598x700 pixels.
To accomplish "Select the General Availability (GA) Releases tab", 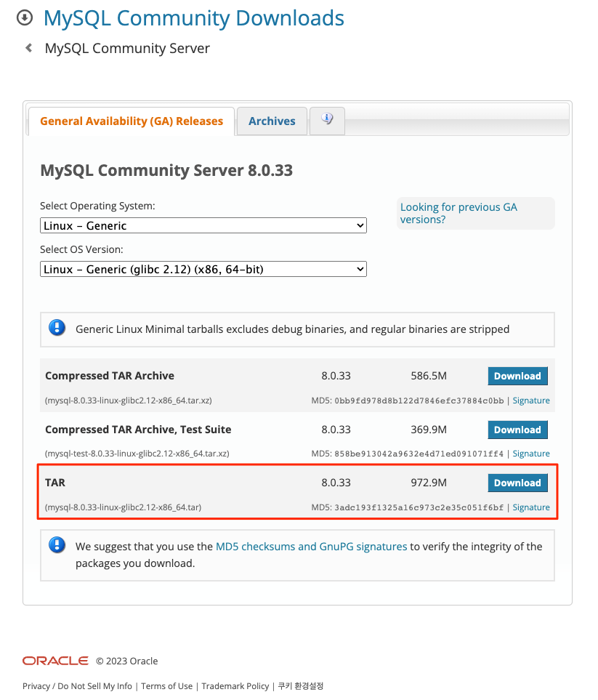I will [x=131, y=121].
